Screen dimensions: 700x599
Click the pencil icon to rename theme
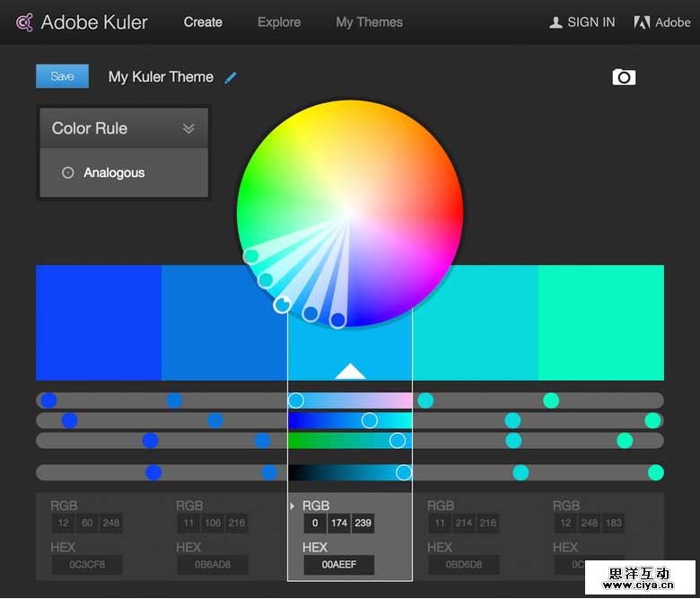[x=231, y=77]
